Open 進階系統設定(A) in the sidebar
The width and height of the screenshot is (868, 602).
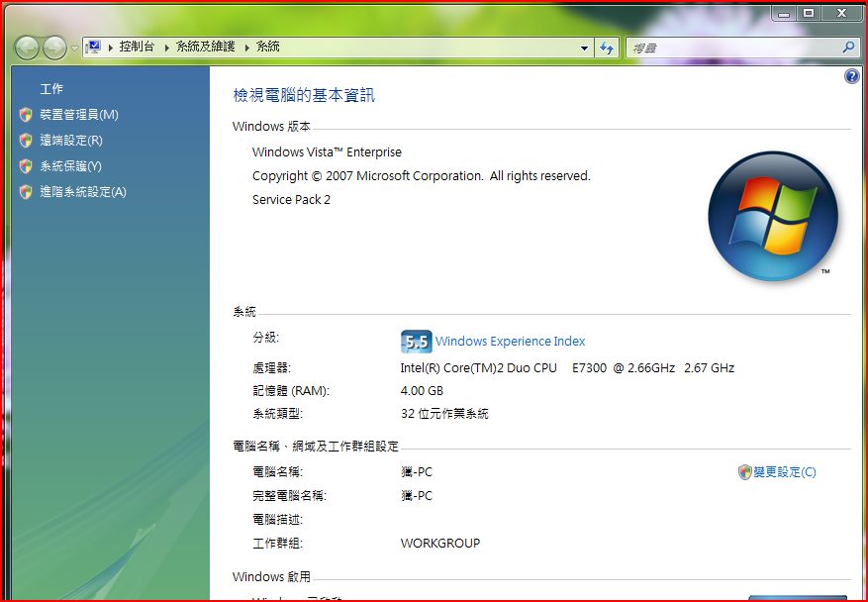point(82,192)
